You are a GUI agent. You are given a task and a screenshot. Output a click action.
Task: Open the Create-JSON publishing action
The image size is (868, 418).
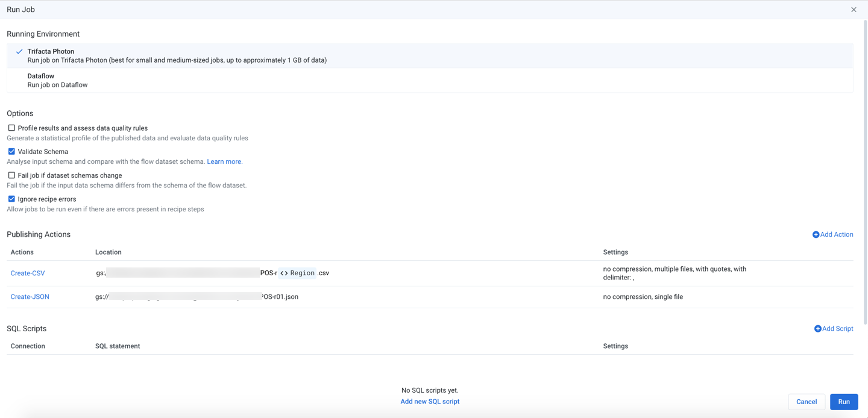30,297
